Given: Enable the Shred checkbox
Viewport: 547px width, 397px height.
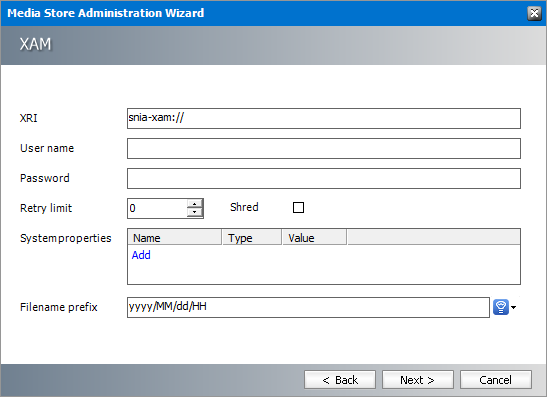Looking at the screenshot, I should 298,208.
